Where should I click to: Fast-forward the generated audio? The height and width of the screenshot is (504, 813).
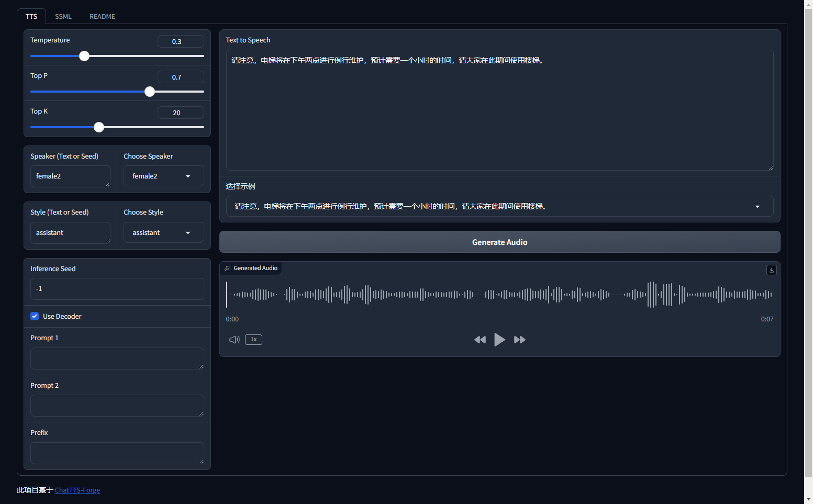(x=519, y=340)
